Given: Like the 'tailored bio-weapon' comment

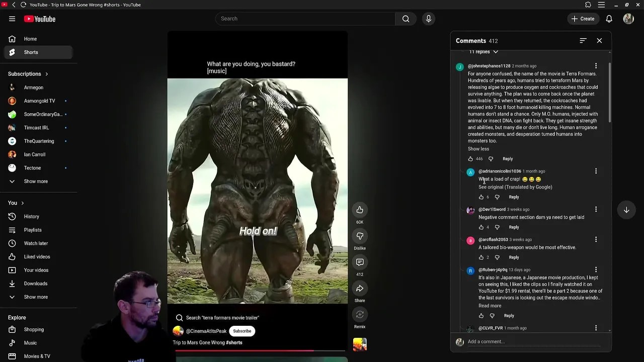Looking at the screenshot, I should coord(481,257).
